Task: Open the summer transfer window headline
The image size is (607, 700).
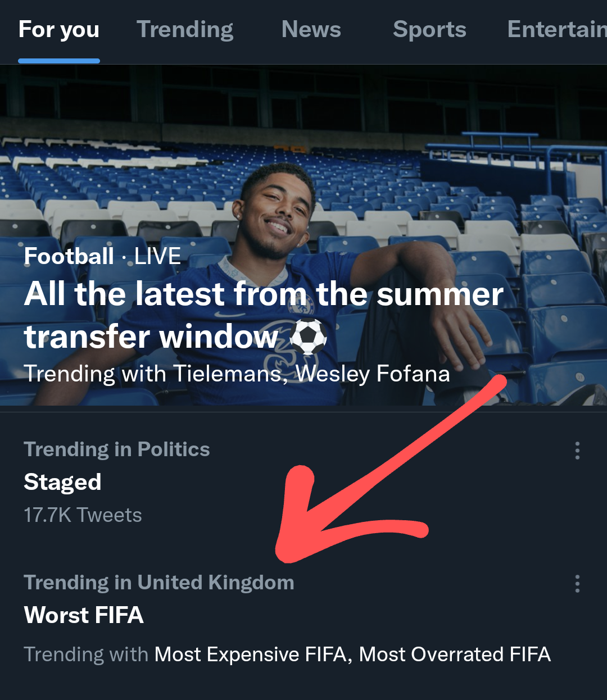Action: [263, 315]
